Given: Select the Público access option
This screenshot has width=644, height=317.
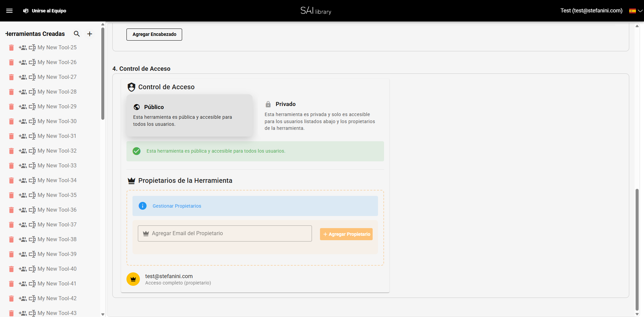Looking at the screenshot, I should tap(190, 115).
